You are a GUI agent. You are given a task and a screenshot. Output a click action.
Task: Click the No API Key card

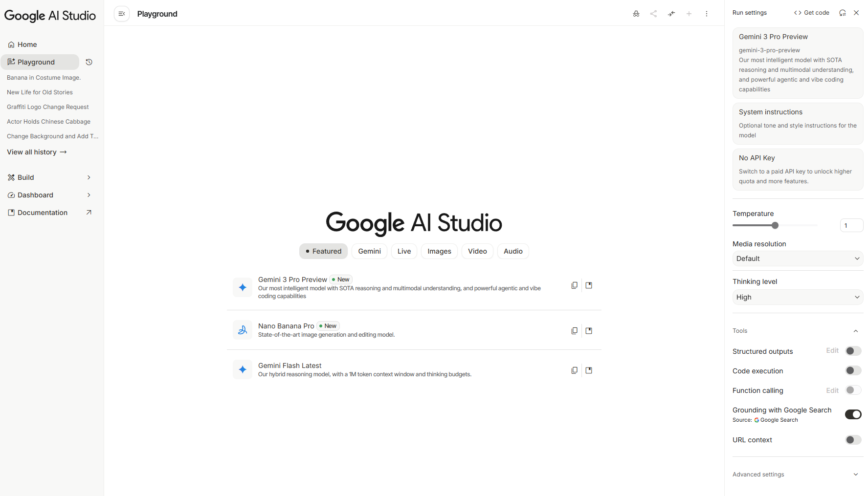coord(798,170)
